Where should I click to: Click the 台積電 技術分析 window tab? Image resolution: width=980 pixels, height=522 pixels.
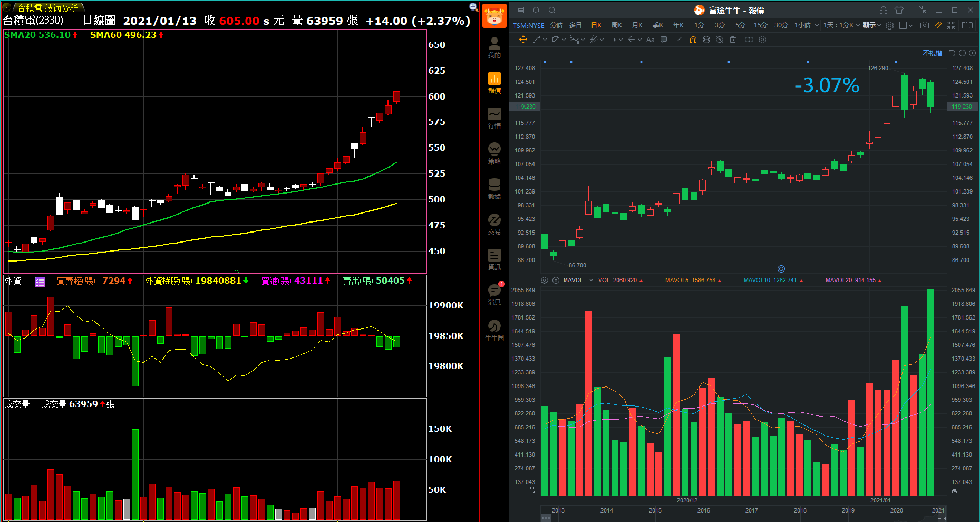coord(47,8)
